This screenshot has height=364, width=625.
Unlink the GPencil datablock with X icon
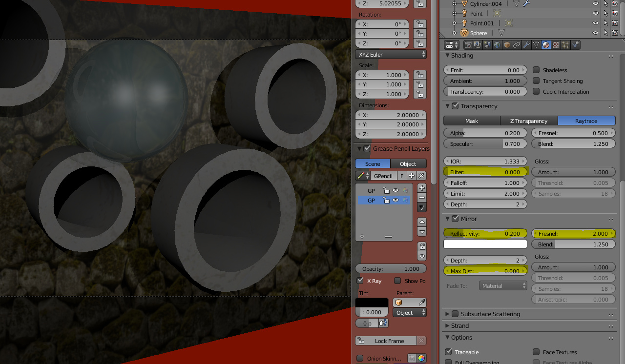tap(422, 176)
